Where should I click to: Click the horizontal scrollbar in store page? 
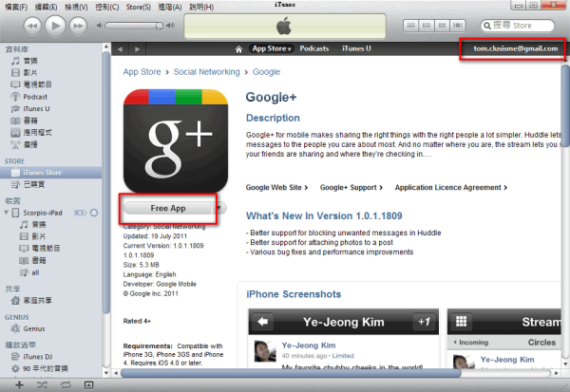point(291,373)
